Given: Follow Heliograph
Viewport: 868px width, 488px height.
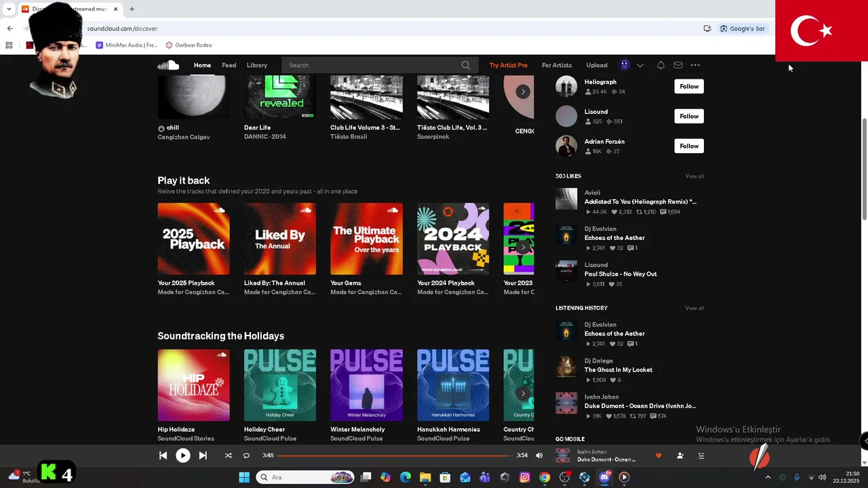Looking at the screenshot, I should (x=689, y=86).
